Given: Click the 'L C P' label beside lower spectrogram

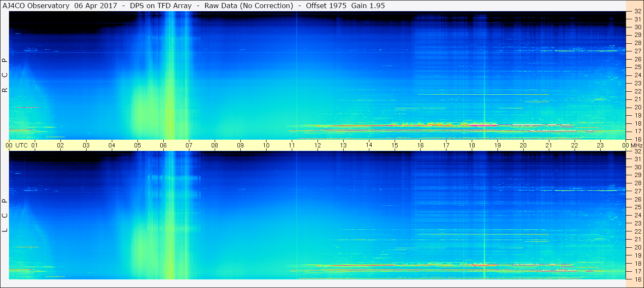Looking at the screenshot, I should click(5, 215).
